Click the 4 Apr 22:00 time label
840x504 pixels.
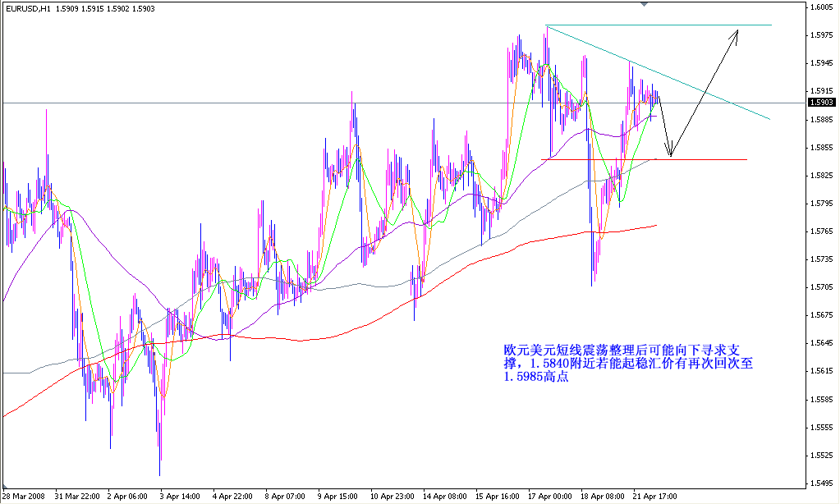tap(232, 497)
